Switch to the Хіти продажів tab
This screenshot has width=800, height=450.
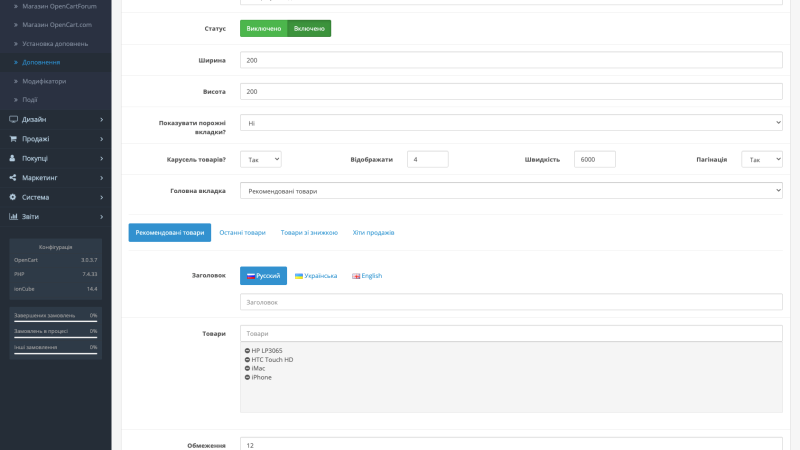[x=373, y=233]
